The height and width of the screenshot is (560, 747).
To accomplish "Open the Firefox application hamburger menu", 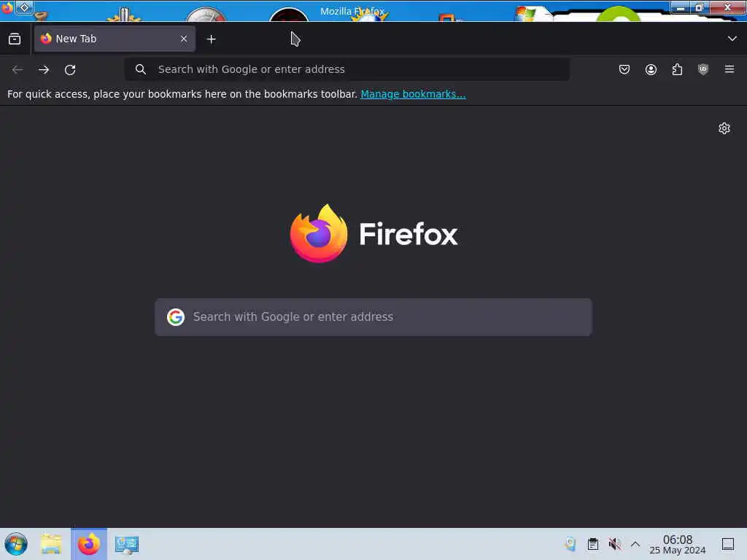I will coord(729,69).
